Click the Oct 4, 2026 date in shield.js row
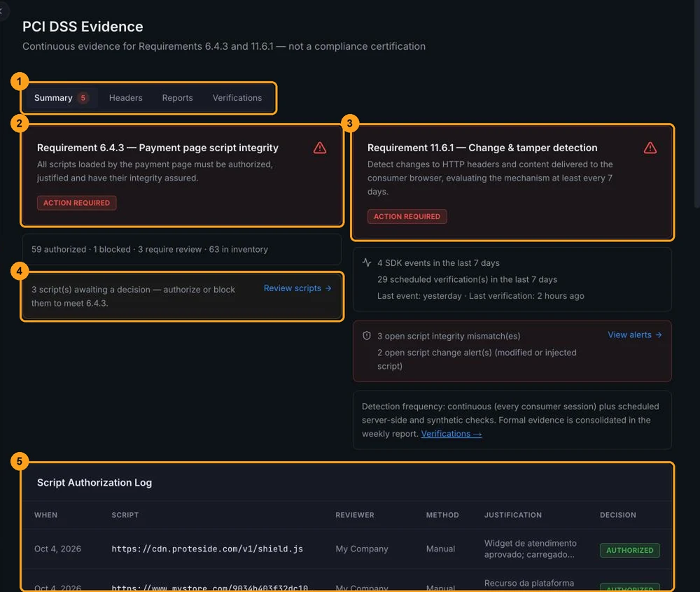This screenshot has width=700, height=592. pyautogui.click(x=57, y=549)
